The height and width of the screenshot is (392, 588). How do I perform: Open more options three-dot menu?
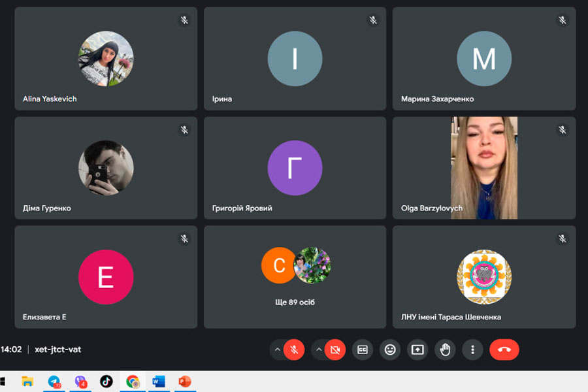tap(472, 350)
